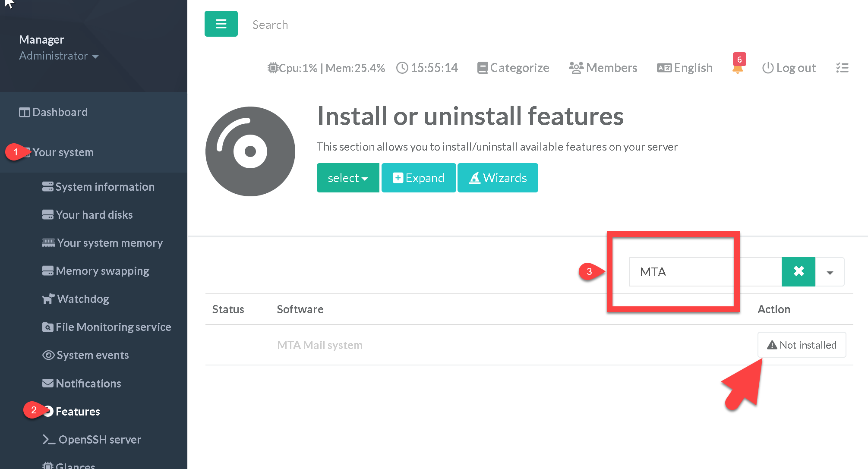This screenshot has width=868, height=469.
Task: Go to Features menu entry
Action: tap(78, 412)
